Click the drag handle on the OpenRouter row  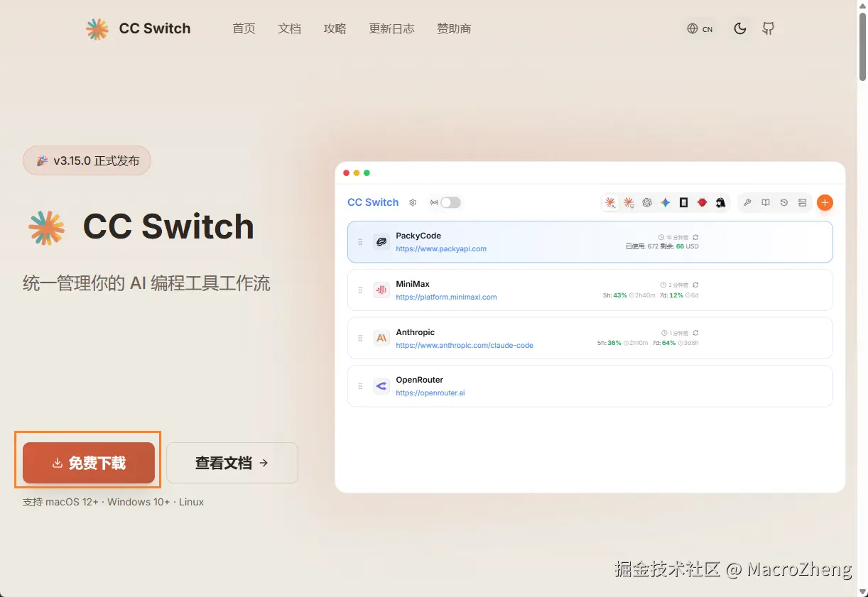[x=360, y=386]
